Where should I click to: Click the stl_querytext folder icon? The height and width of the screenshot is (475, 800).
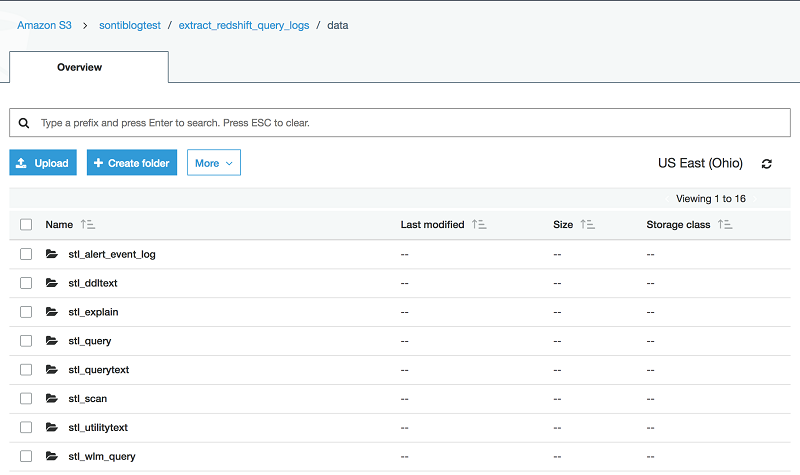point(52,369)
